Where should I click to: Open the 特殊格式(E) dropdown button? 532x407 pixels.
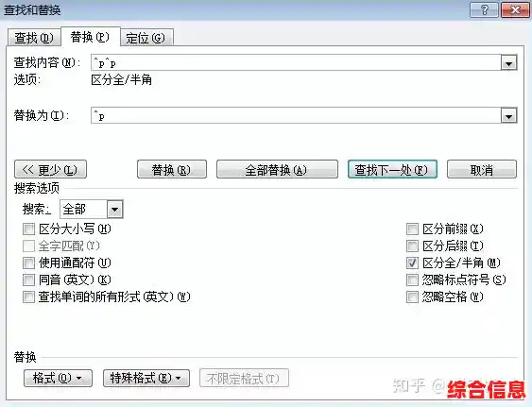[x=146, y=378]
